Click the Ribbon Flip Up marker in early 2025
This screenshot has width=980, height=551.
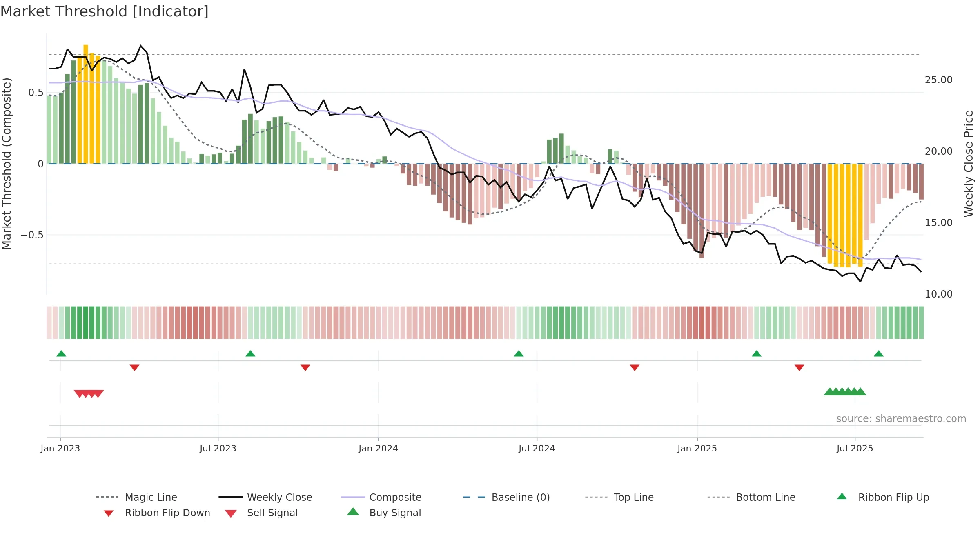(x=757, y=353)
